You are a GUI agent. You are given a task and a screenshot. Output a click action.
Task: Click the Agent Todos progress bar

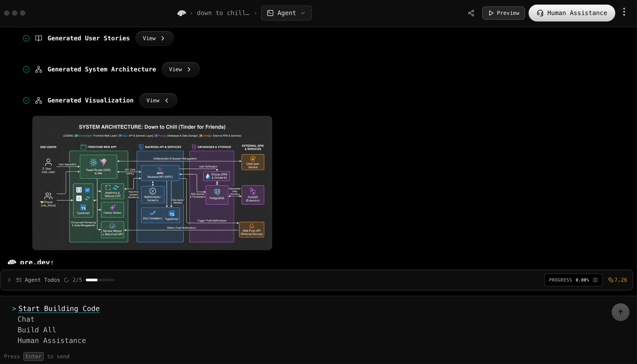point(100,280)
